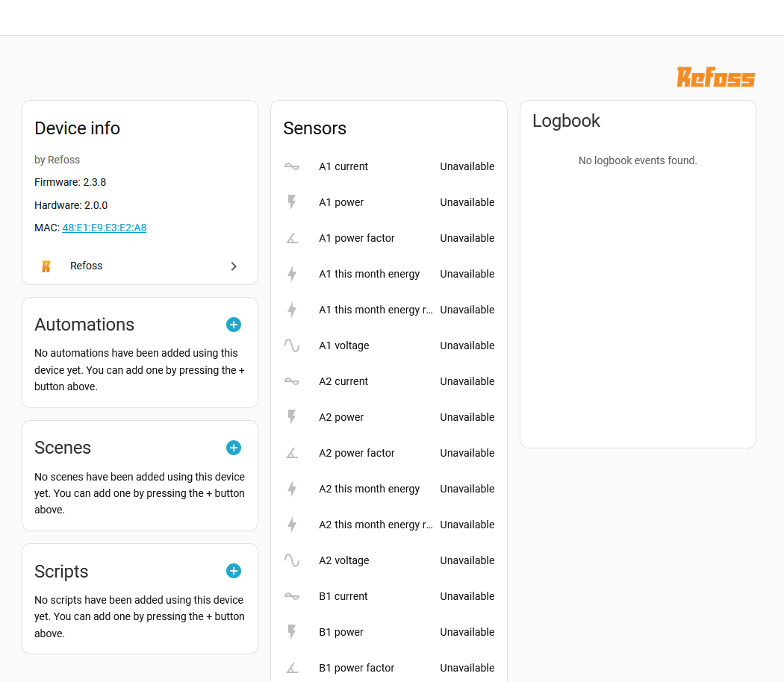Image resolution: width=784 pixels, height=682 pixels.
Task: Click the add Automations plus button
Action: coord(234,325)
